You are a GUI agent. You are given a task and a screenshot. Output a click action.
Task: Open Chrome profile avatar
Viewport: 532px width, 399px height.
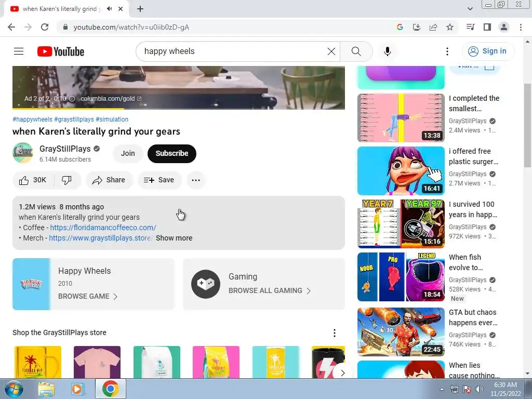pyautogui.click(x=504, y=27)
